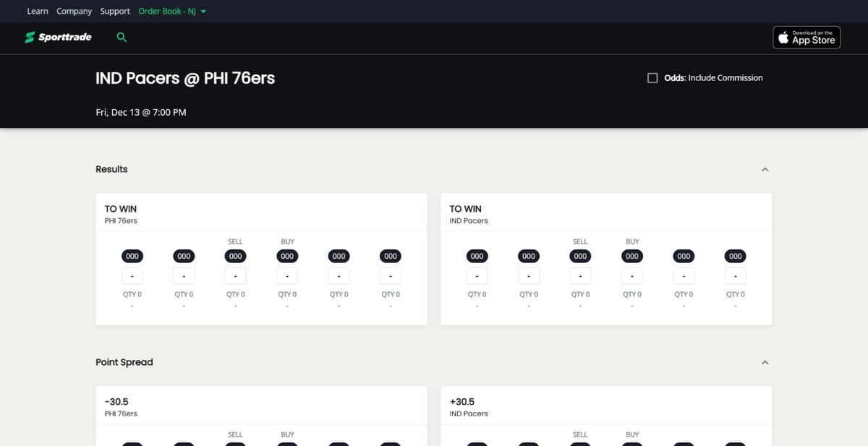Click the Fri, Dec 13 @ 7:00 PM date
This screenshot has height=446, width=868.
click(141, 112)
